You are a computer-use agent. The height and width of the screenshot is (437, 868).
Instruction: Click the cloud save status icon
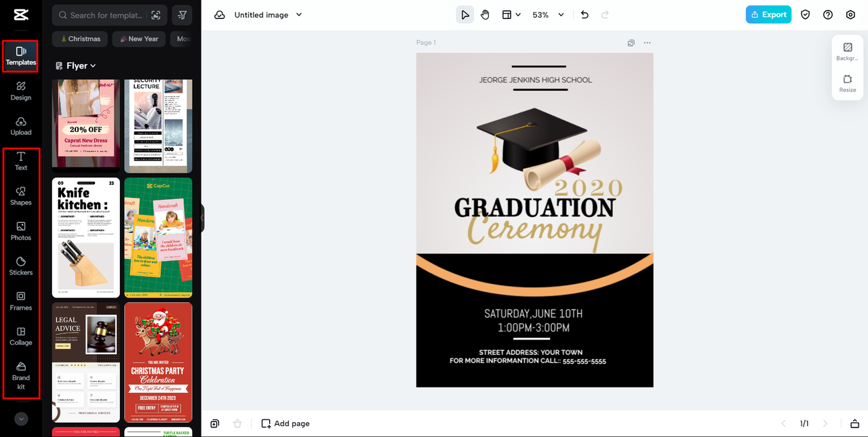click(220, 15)
